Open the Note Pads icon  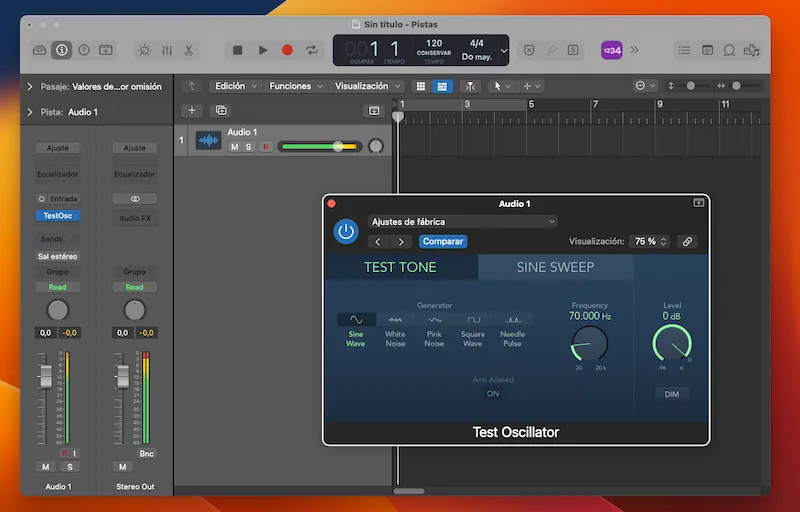(707, 50)
